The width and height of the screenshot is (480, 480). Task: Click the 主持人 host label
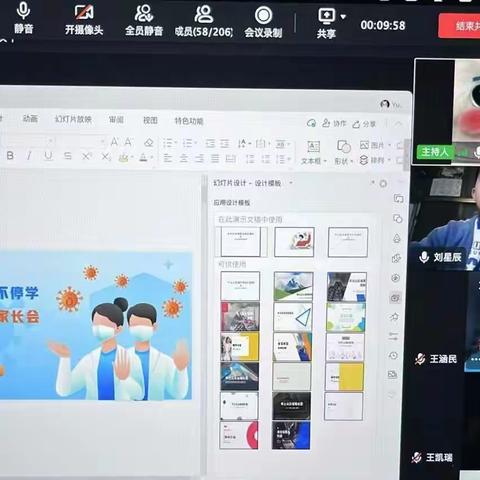[435, 152]
